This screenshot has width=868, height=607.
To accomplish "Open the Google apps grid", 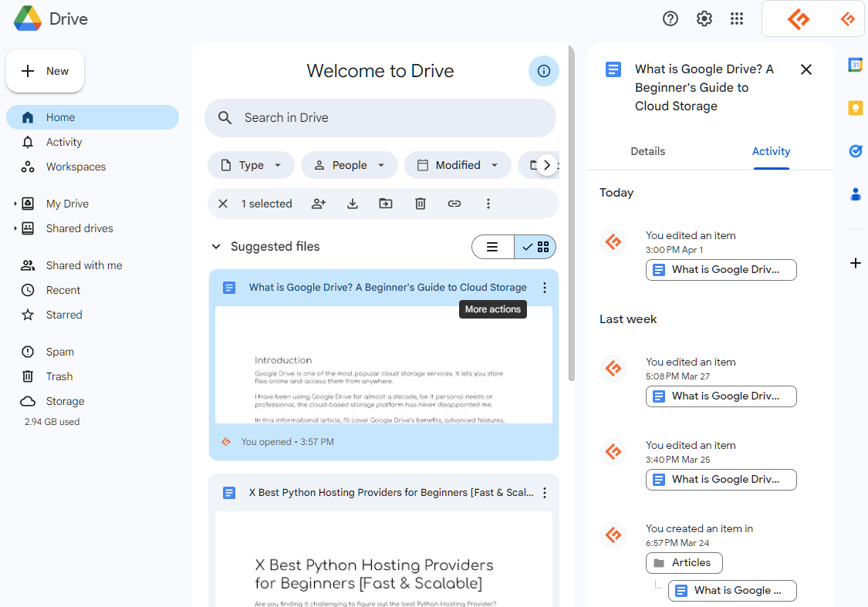I will [736, 19].
